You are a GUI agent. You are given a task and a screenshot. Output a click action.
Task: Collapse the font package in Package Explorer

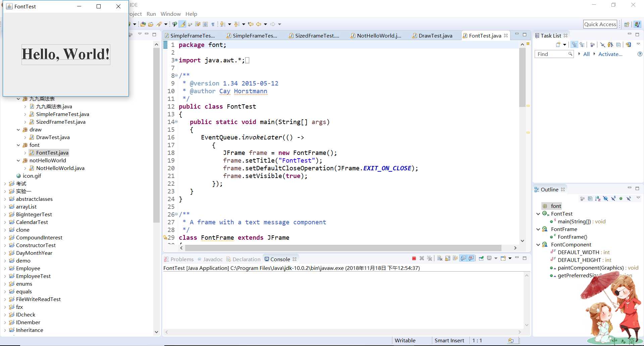(x=18, y=145)
